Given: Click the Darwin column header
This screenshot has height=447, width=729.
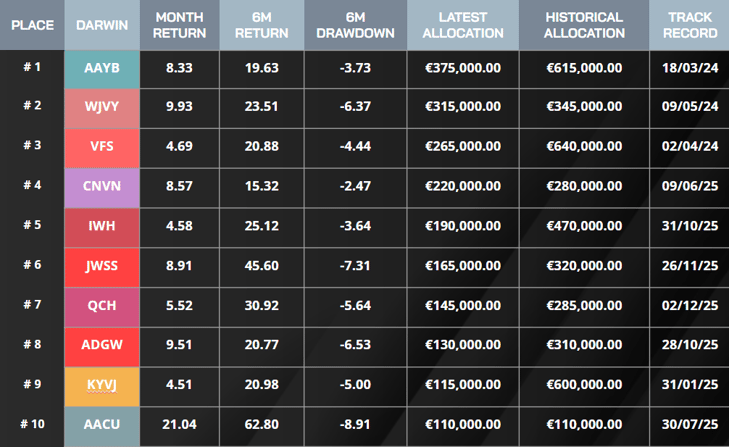Looking at the screenshot, I should point(102,25).
